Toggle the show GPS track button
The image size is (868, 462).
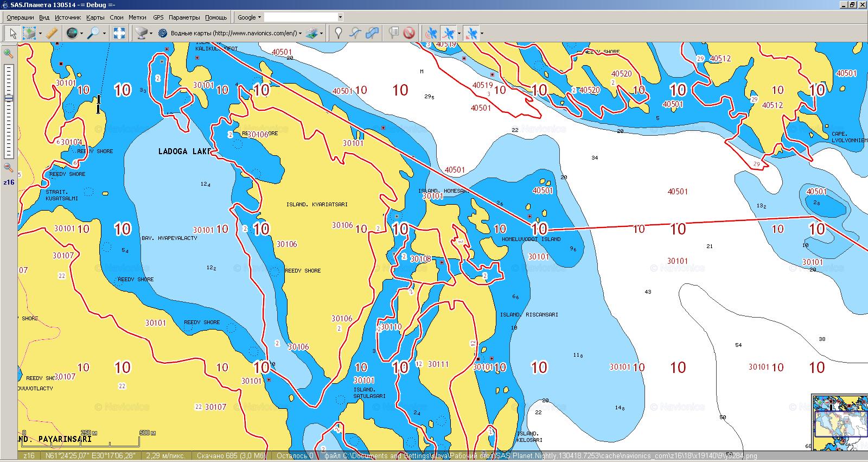point(448,33)
